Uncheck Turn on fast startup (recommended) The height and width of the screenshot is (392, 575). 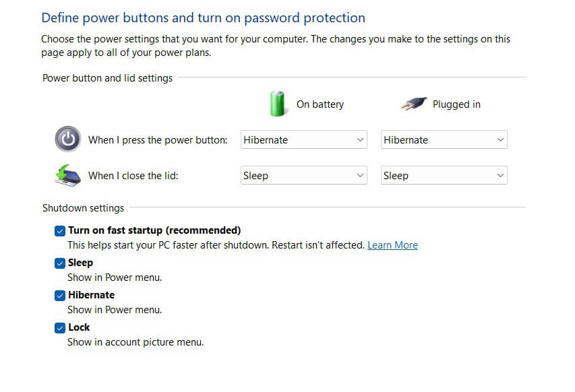(60, 230)
